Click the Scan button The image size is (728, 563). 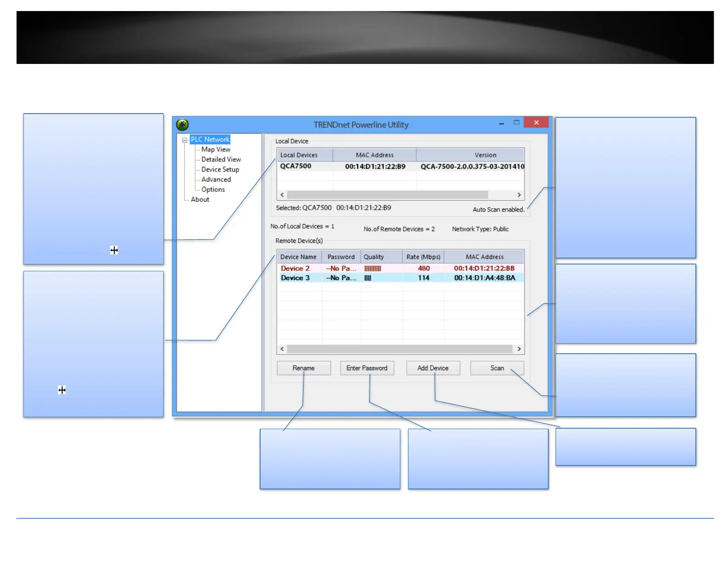tap(497, 368)
